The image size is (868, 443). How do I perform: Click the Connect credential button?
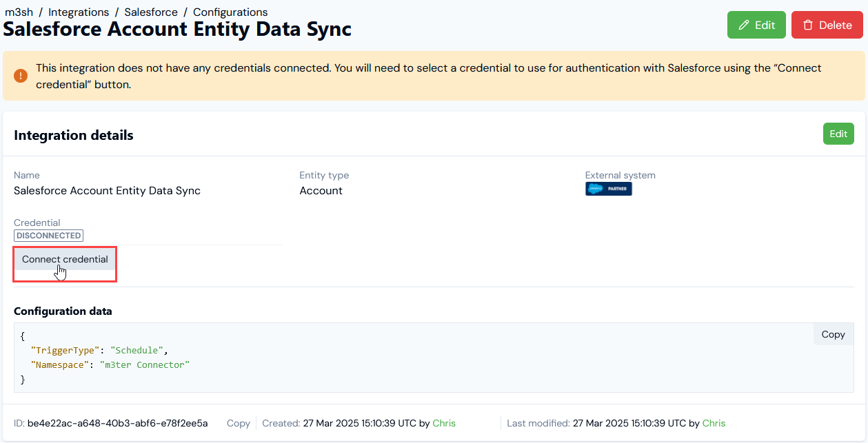click(x=65, y=260)
